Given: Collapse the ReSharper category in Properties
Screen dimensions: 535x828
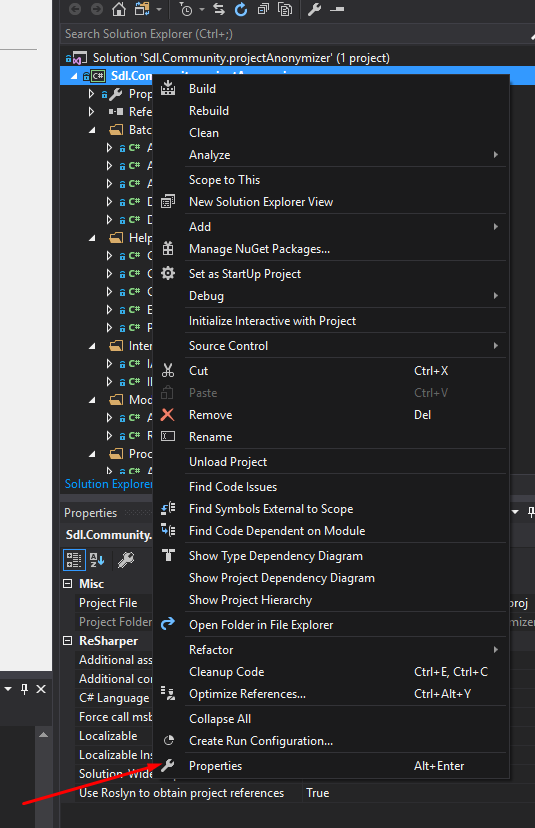Looking at the screenshot, I should [x=68, y=641].
